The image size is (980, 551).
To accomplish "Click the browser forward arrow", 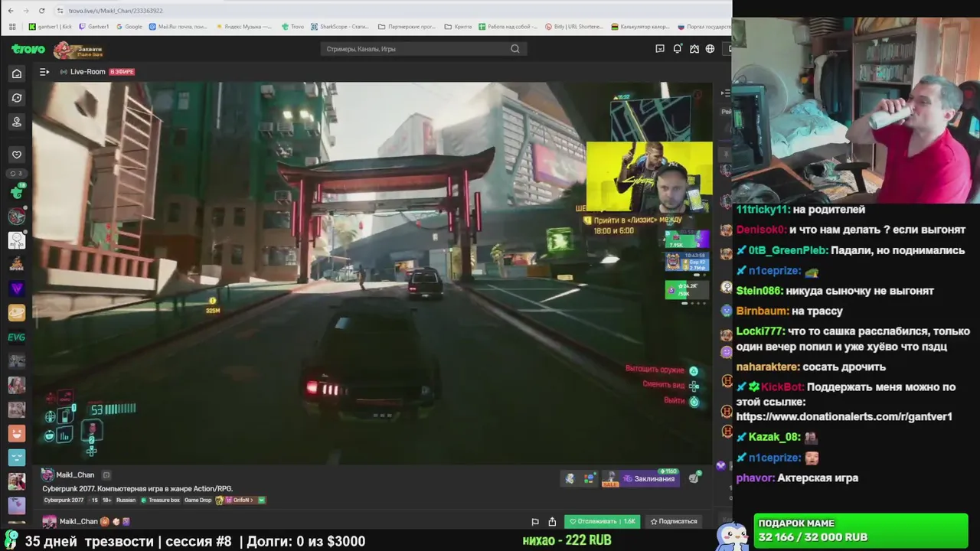I will click(26, 11).
